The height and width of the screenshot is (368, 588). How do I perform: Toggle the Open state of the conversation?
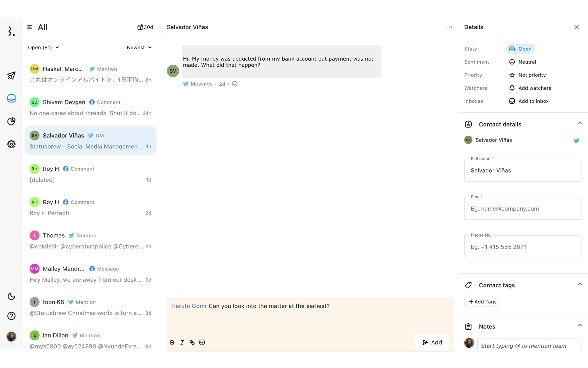[520, 49]
